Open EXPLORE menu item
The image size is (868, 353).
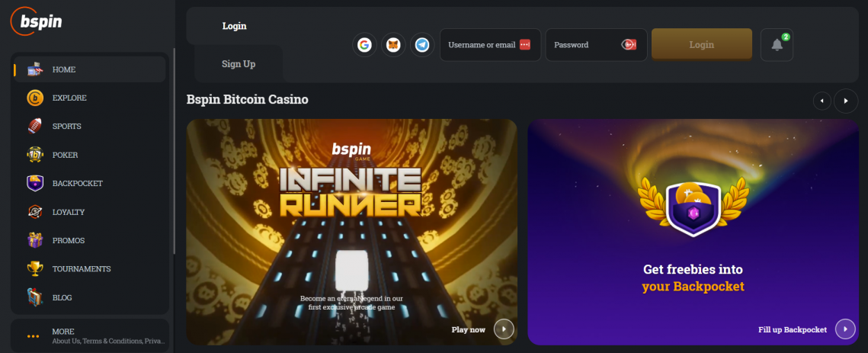click(90, 98)
